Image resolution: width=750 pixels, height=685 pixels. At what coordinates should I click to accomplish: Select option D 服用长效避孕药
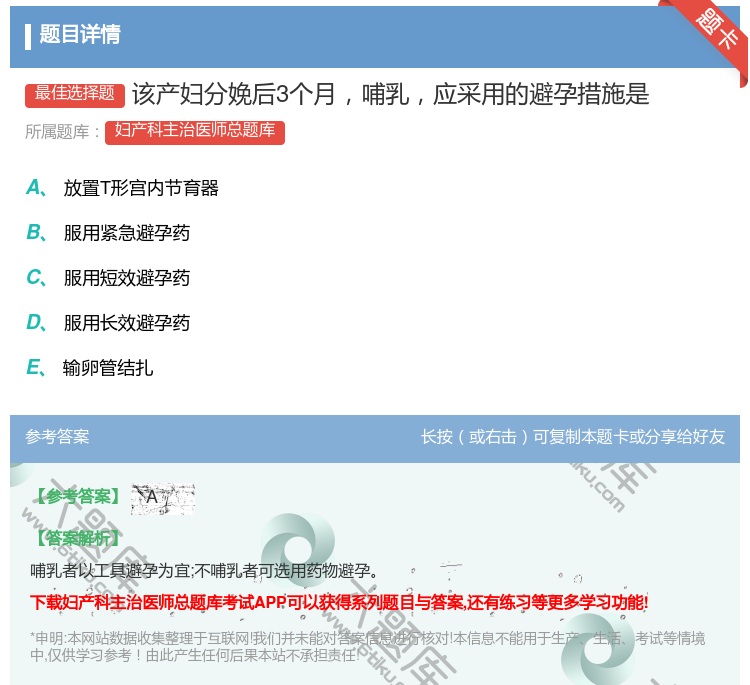click(108, 323)
